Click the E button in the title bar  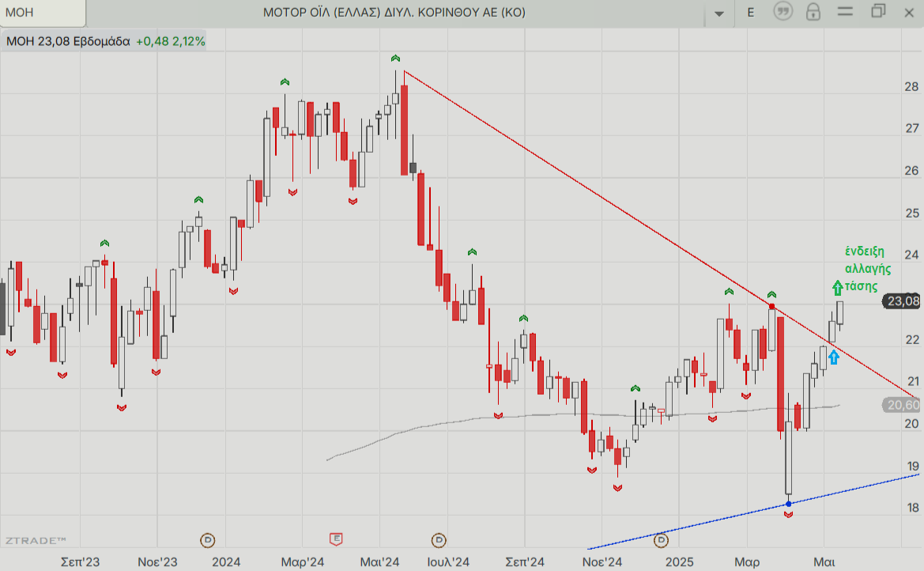click(751, 13)
